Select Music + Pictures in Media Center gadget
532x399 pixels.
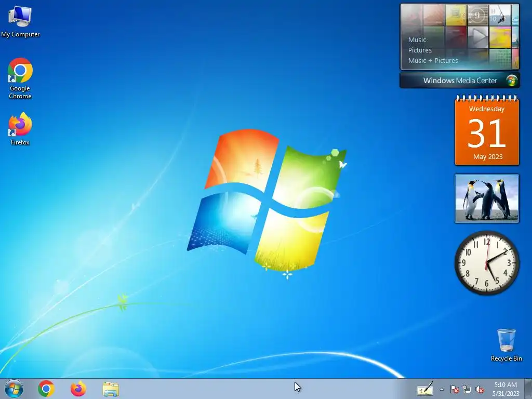(433, 61)
